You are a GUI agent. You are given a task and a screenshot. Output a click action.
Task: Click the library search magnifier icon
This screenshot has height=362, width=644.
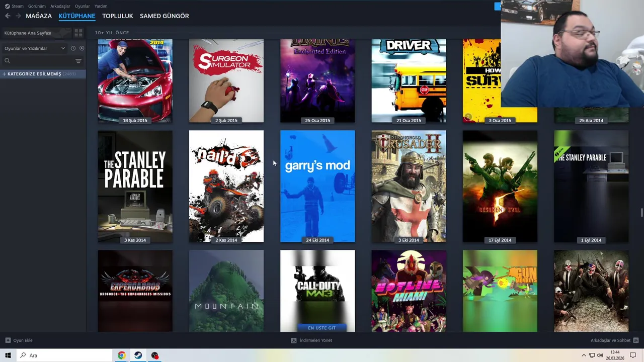(x=7, y=61)
